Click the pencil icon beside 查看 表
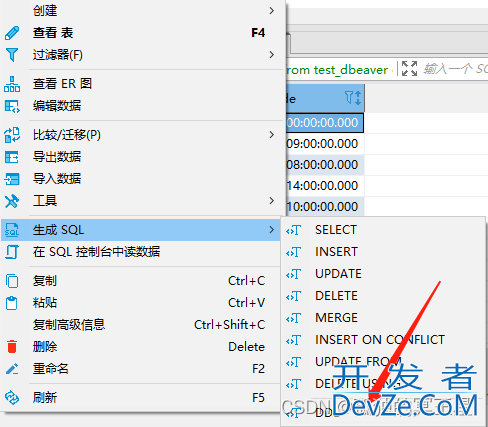The width and height of the screenshot is (488, 427). pyautogui.click(x=12, y=33)
